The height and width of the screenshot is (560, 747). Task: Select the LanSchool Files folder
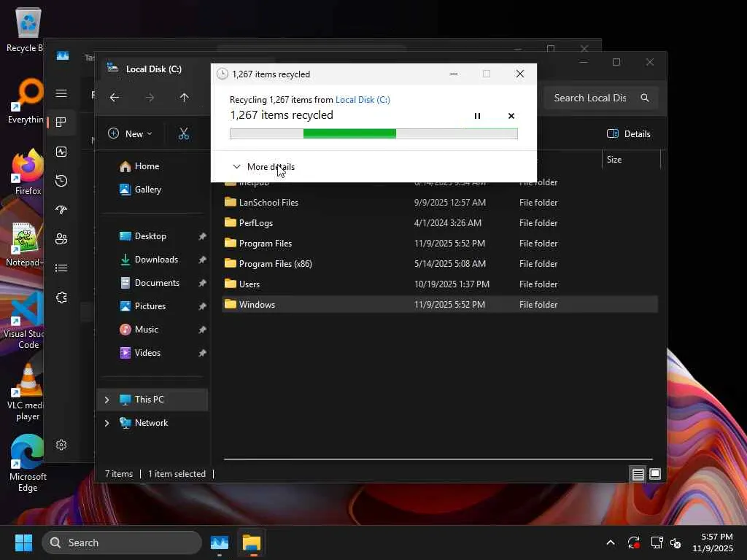[x=440, y=203]
